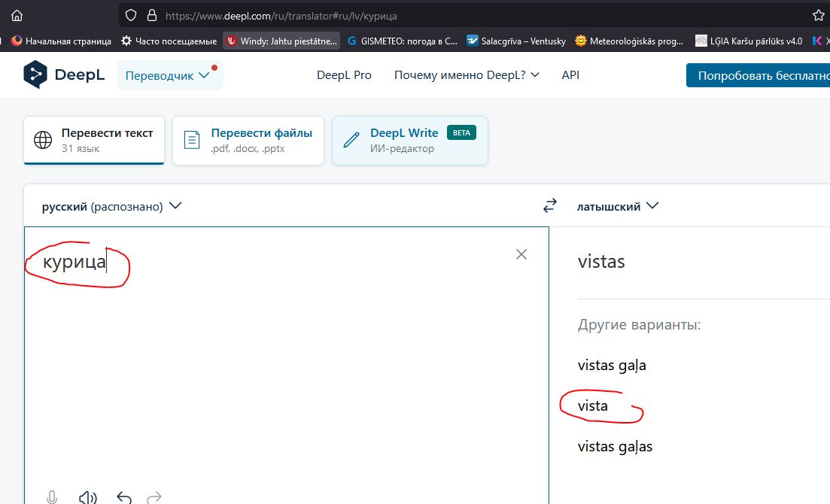Image resolution: width=830 pixels, height=504 pixels.
Task: Expand the Переводчик dropdown
Action: tap(169, 75)
